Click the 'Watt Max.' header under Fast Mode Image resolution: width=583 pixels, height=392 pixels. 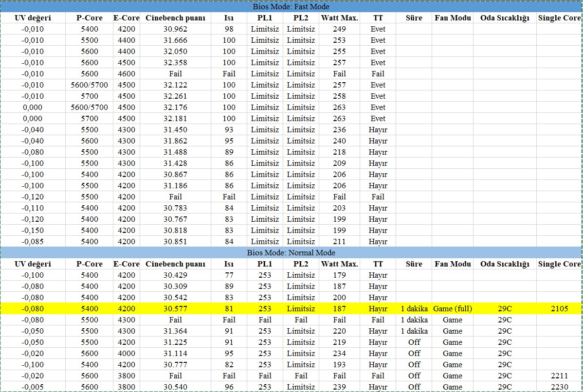[x=340, y=18]
